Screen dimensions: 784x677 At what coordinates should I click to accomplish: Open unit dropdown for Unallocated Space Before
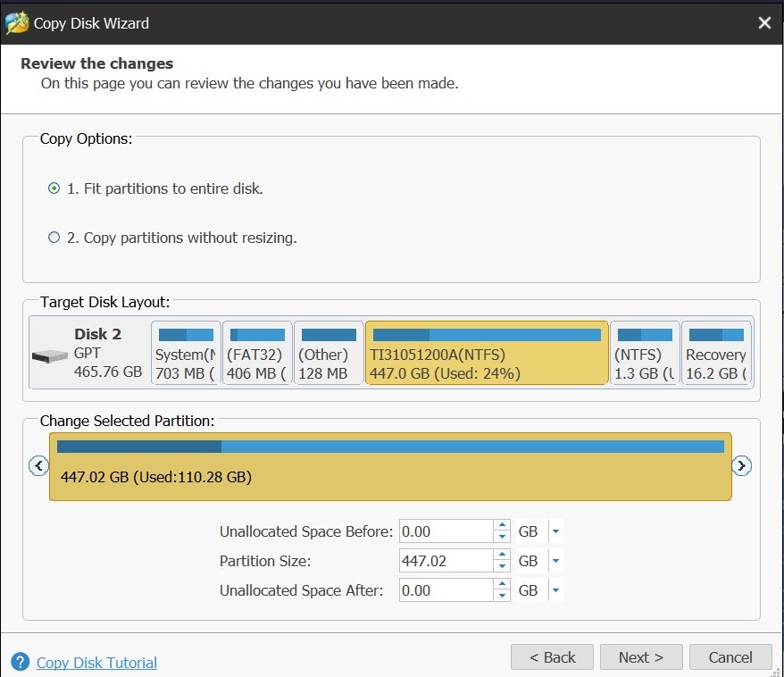click(x=555, y=531)
